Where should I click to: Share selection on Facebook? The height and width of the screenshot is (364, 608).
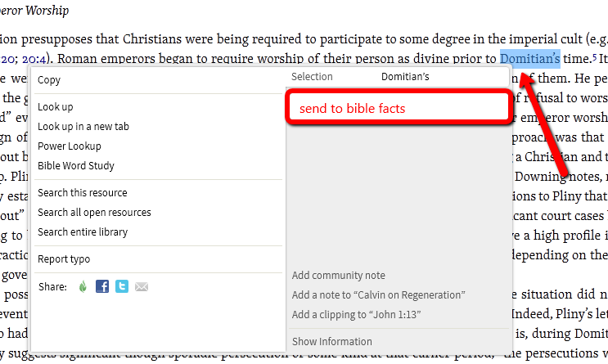(x=102, y=286)
